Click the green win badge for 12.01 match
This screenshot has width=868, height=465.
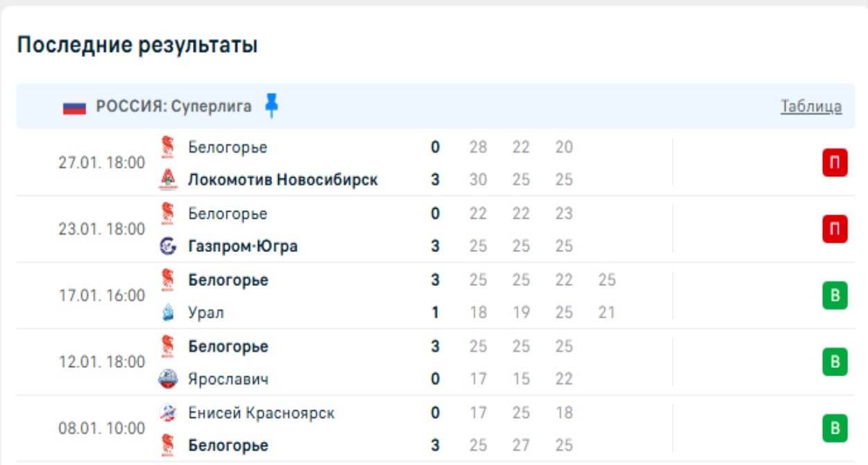(x=835, y=362)
